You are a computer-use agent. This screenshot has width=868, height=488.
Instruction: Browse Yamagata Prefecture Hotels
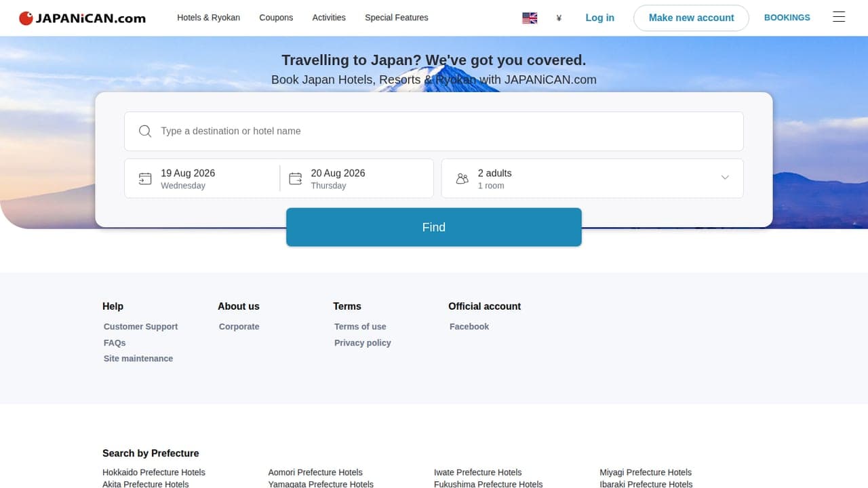point(321,484)
